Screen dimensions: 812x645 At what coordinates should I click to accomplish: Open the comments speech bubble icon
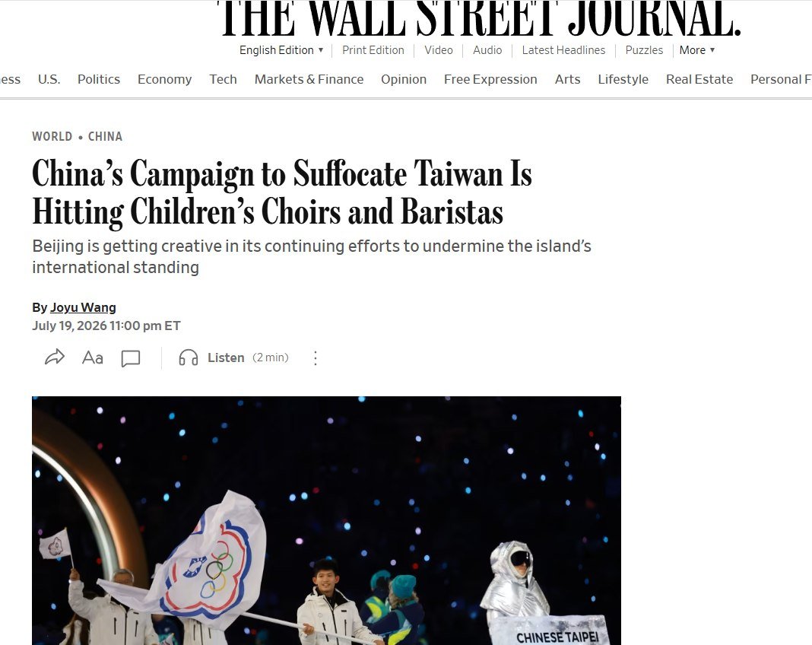click(x=131, y=358)
